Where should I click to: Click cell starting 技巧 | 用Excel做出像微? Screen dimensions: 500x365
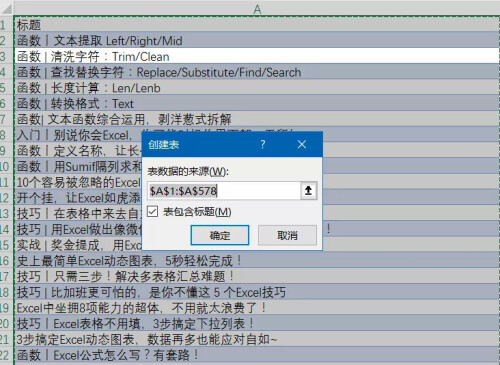78,229
